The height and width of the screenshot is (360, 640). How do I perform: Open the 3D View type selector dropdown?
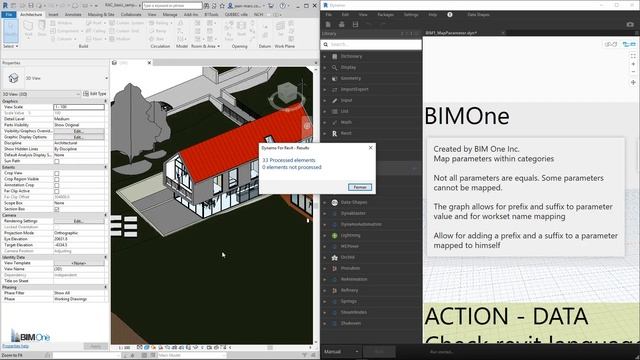107,78
